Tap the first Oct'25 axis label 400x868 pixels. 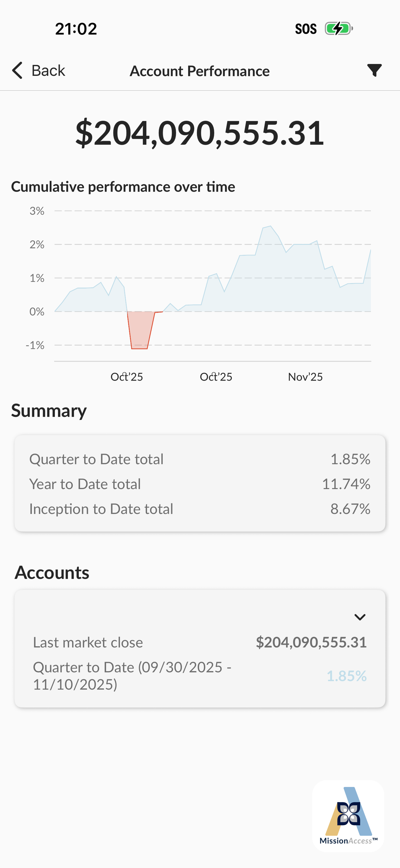pyautogui.click(x=127, y=377)
